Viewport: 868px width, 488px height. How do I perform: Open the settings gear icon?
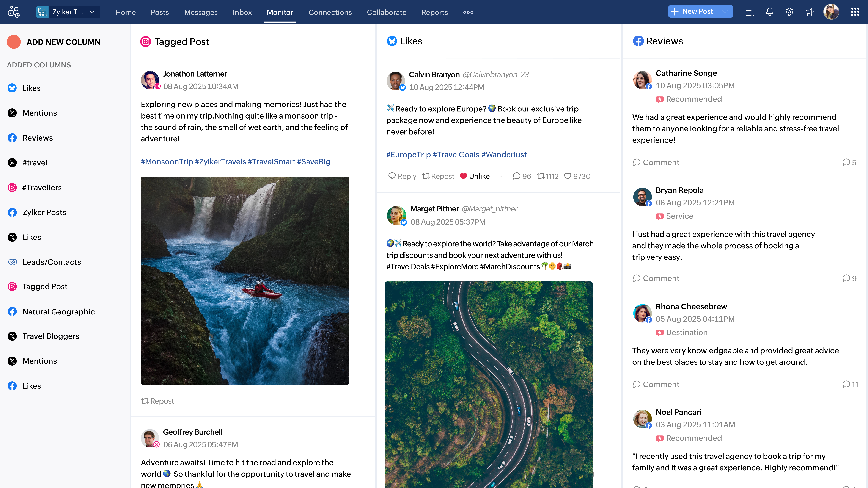[789, 12]
